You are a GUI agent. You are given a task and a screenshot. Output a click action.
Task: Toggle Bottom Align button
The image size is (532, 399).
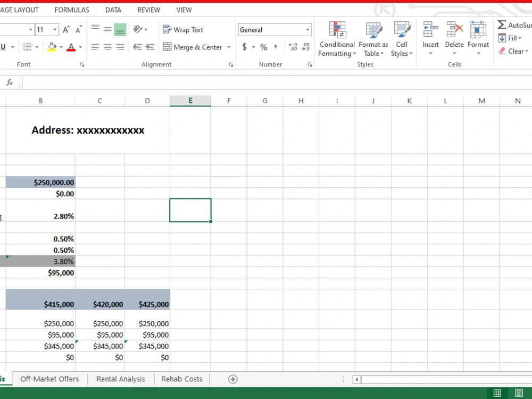click(120, 29)
